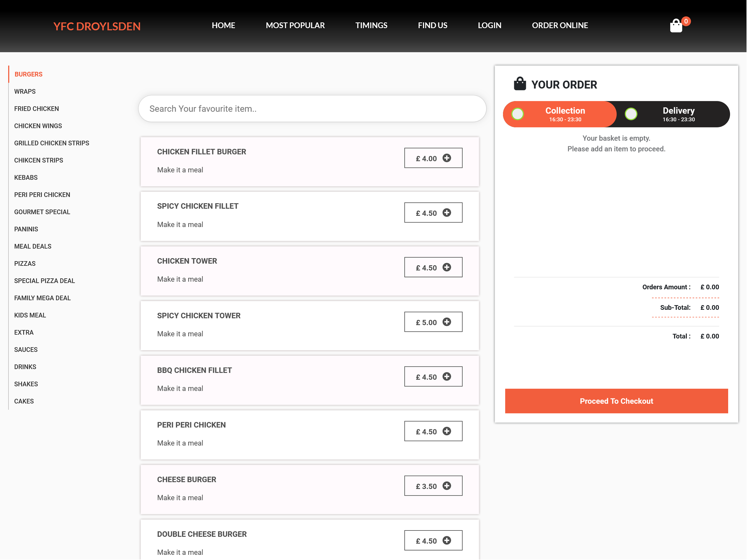Select the Kids Meal category
Viewport: 747px width, 560px height.
[30, 316]
